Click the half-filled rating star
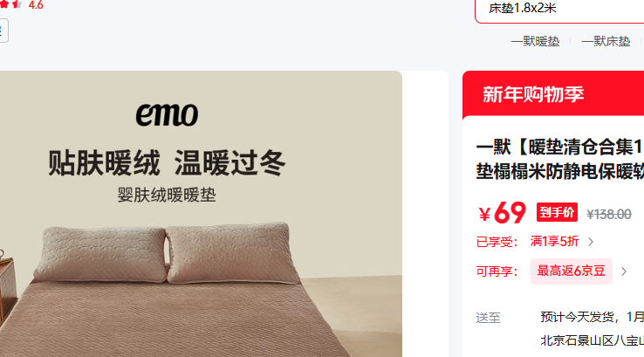644x357 pixels. [x=17, y=4]
